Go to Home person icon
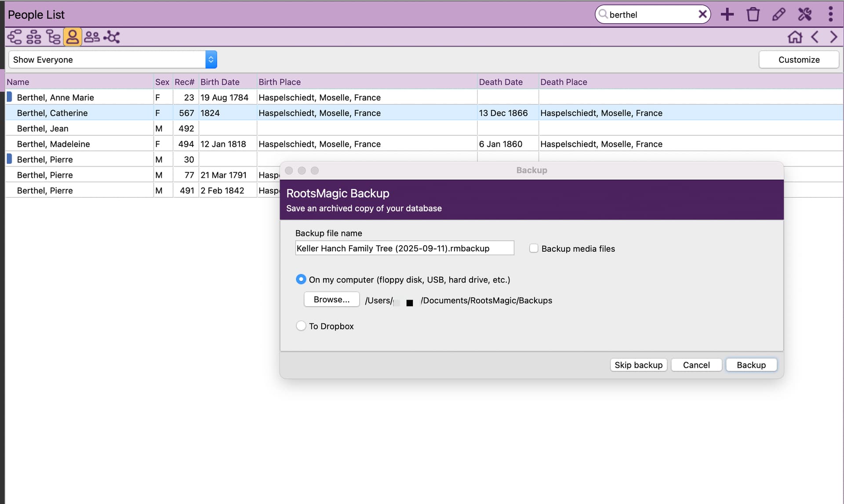 click(x=795, y=37)
